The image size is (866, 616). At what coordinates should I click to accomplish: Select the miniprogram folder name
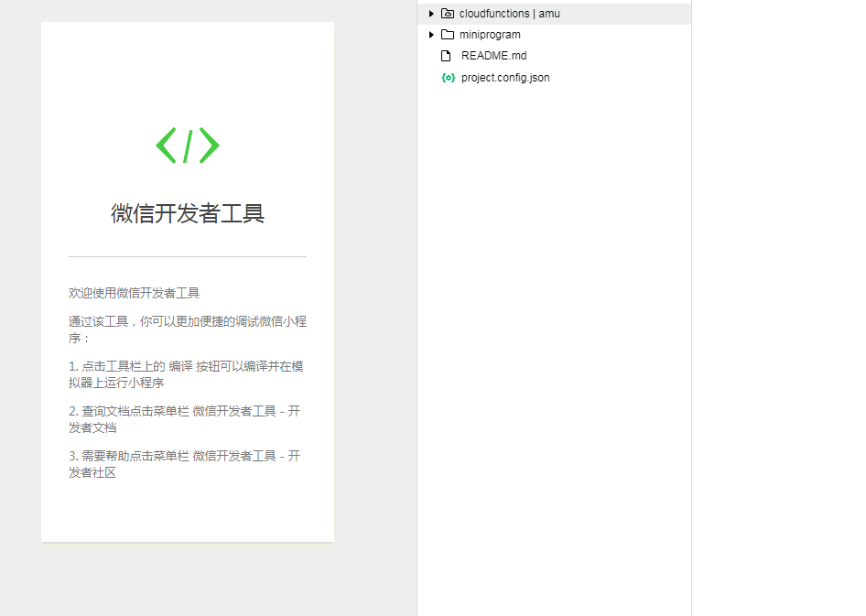[490, 35]
